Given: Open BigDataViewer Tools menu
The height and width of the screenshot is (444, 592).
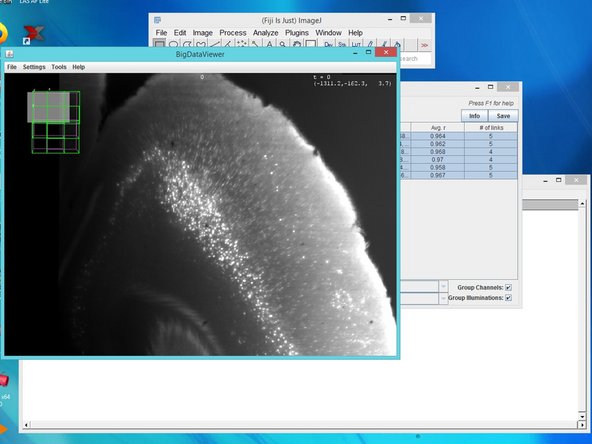Looking at the screenshot, I should click(x=59, y=67).
